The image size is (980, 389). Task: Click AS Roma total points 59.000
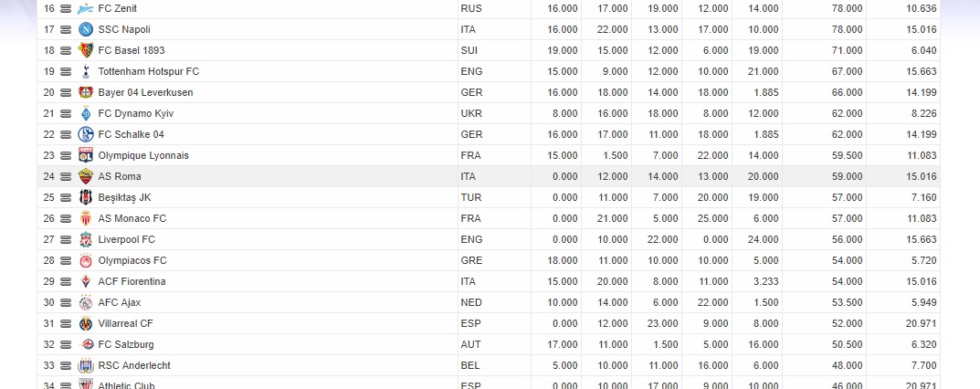coord(847,177)
